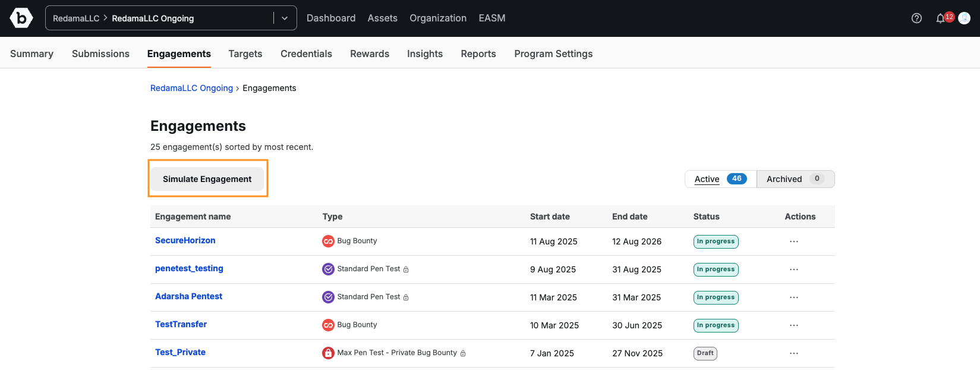This screenshot has height=370, width=980.
Task: Click the 27 Nov 2025 end date
Action: pos(637,353)
